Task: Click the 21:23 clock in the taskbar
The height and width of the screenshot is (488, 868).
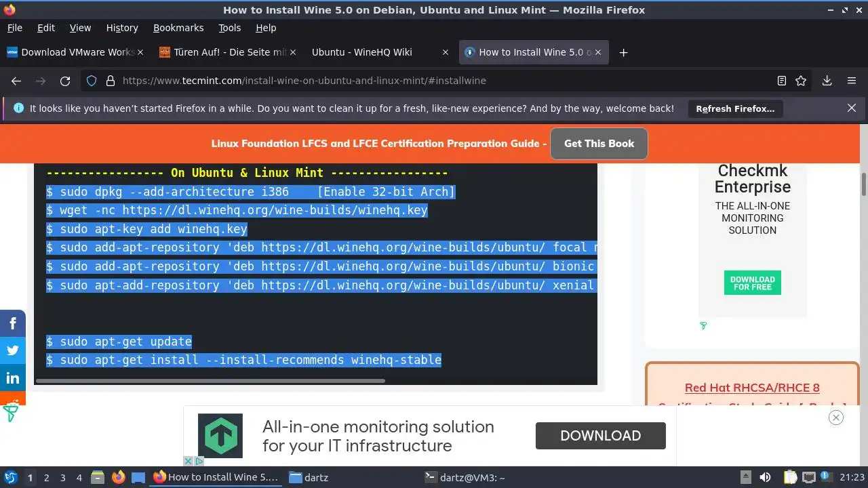Action: pyautogui.click(x=852, y=477)
